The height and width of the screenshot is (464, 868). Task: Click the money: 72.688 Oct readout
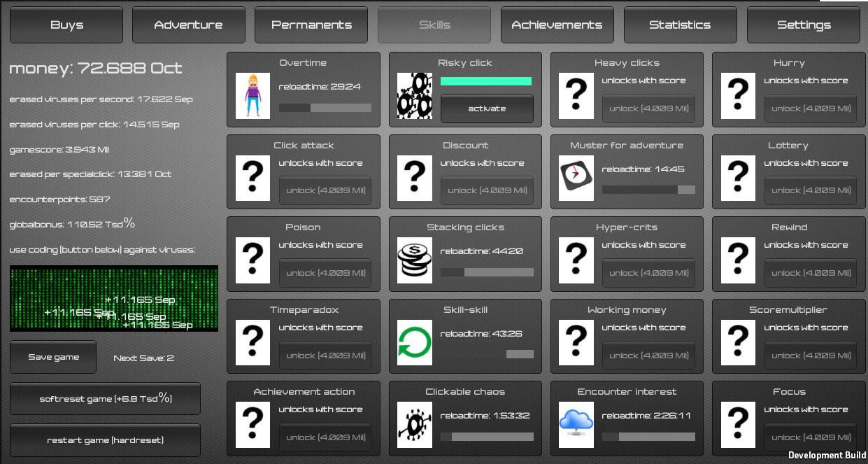96,69
